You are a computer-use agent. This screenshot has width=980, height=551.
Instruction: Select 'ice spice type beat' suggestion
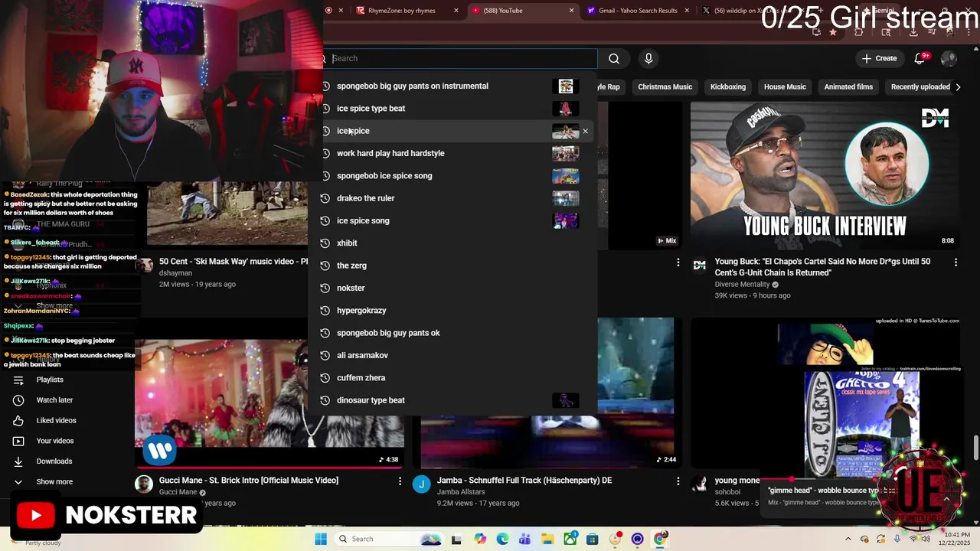click(x=452, y=109)
